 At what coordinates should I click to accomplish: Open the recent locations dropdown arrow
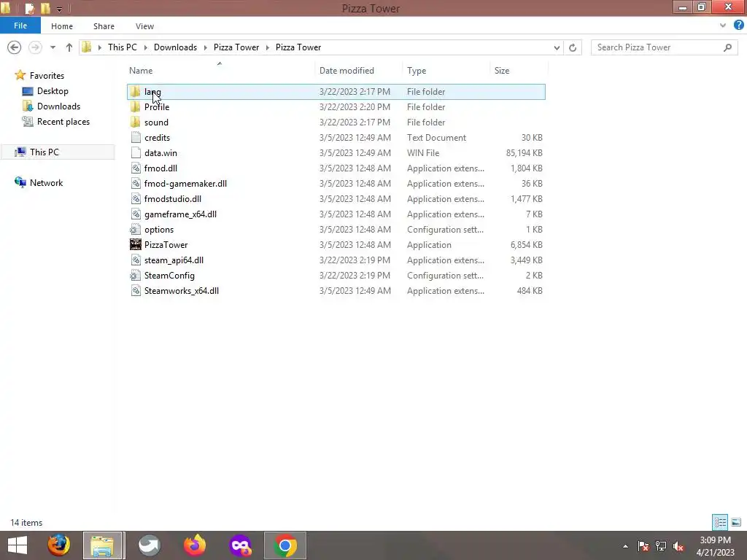coord(53,47)
